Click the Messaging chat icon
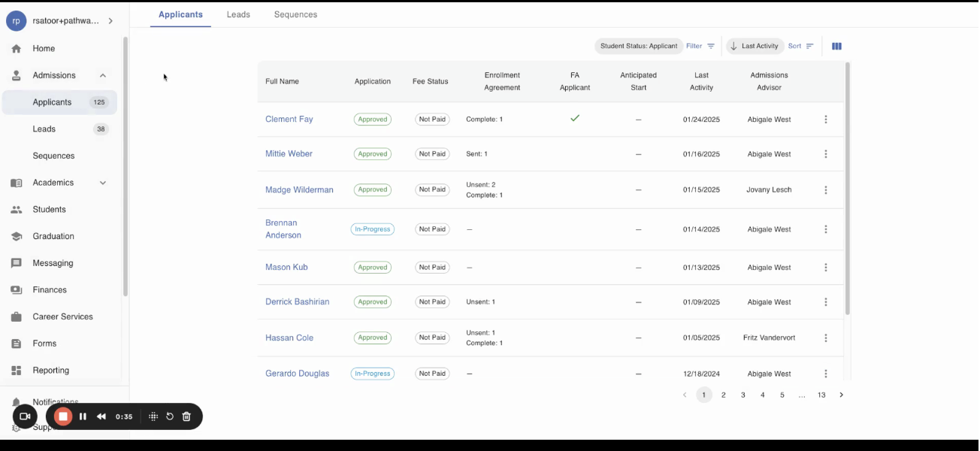 pyautogui.click(x=17, y=264)
